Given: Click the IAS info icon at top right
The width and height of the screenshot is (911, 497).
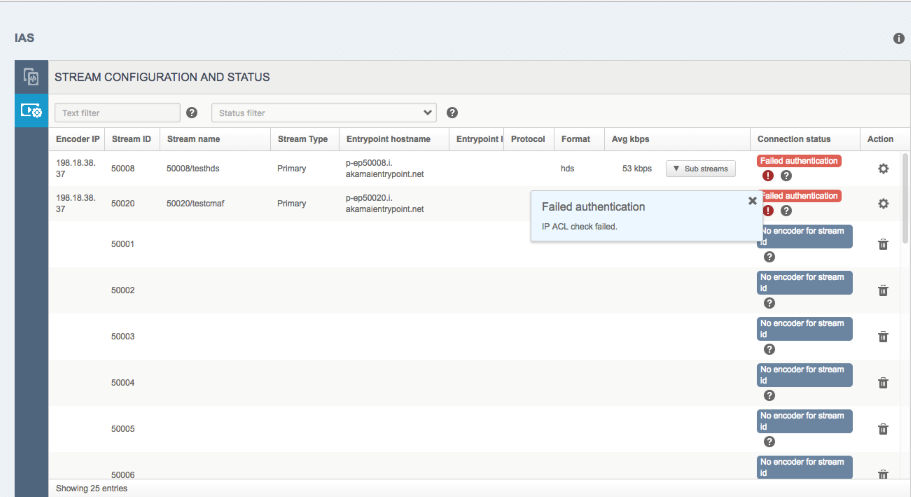Looking at the screenshot, I should pos(898,38).
